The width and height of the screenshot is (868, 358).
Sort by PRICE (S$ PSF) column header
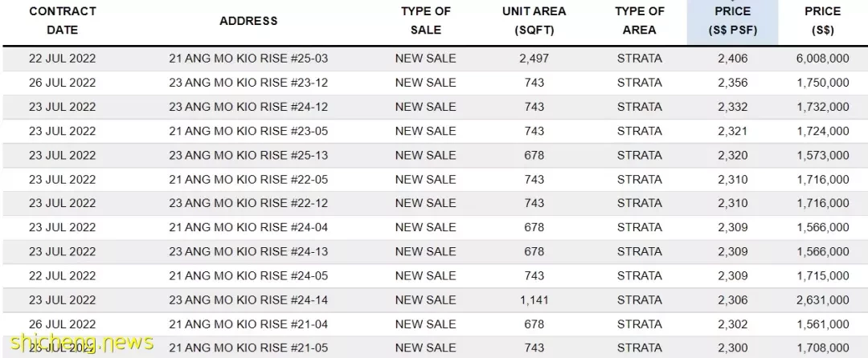click(732, 20)
